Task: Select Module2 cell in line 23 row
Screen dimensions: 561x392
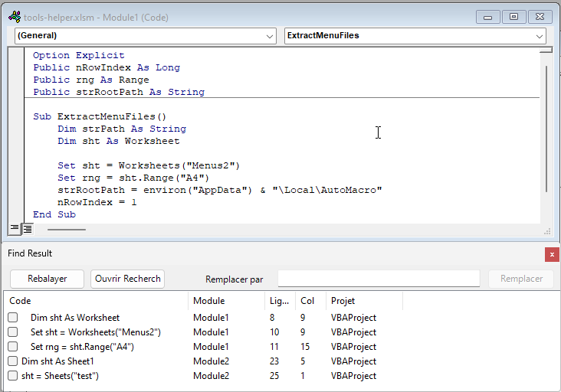Action: coord(211,361)
